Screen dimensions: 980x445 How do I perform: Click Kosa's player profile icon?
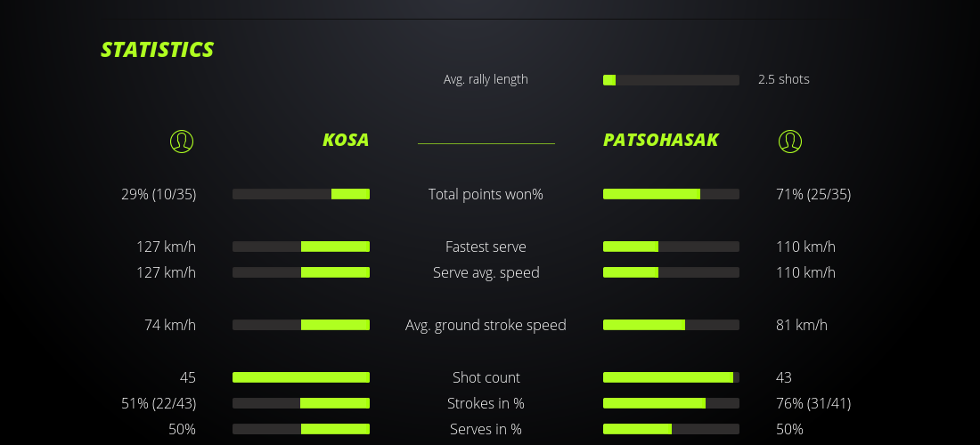click(181, 141)
